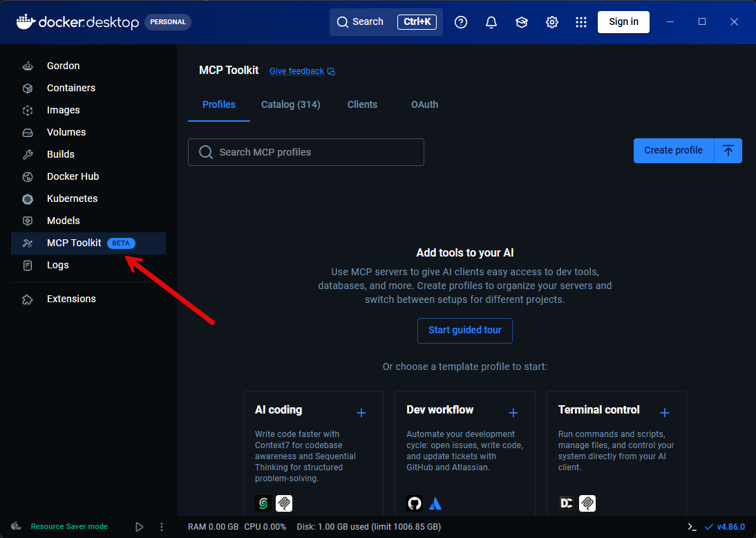Open the Containers section

[x=88, y=88]
